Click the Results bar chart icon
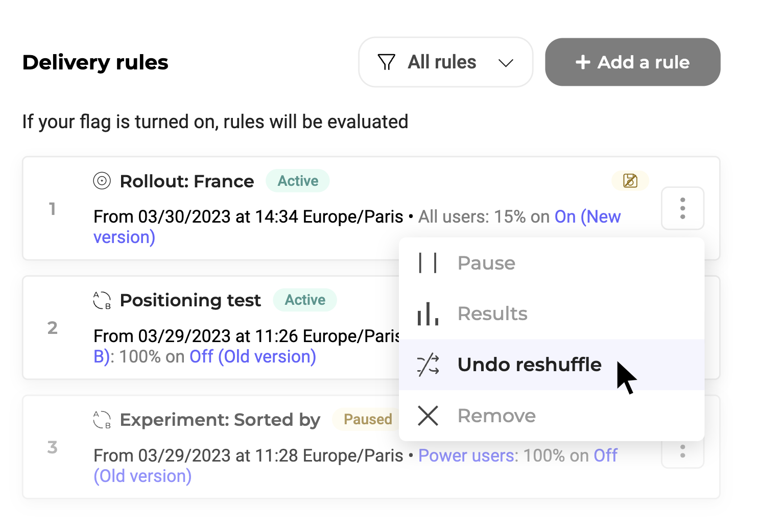The height and width of the screenshot is (532, 760). tap(427, 313)
